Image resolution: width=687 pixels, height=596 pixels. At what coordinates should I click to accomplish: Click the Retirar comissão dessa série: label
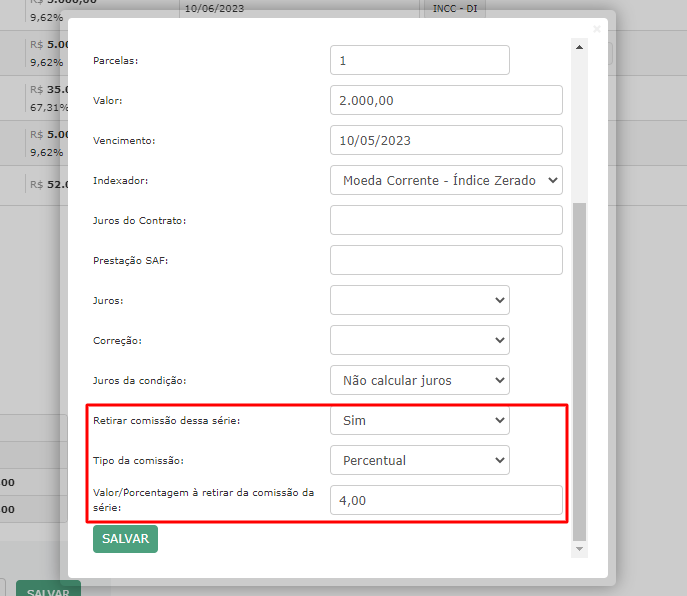(166, 421)
